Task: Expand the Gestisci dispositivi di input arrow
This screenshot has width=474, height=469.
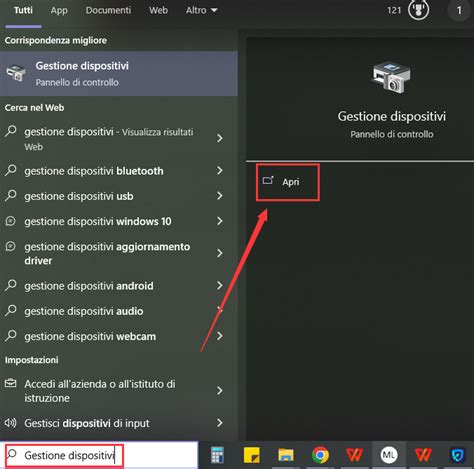Action: coord(219,423)
